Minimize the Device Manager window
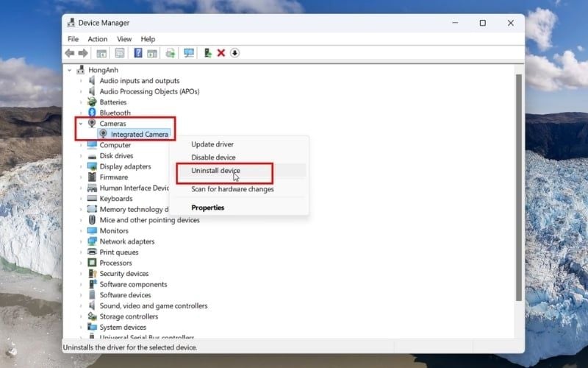This screenshot has width=588, height=368. pyautogui.click(x=455, y=23)
